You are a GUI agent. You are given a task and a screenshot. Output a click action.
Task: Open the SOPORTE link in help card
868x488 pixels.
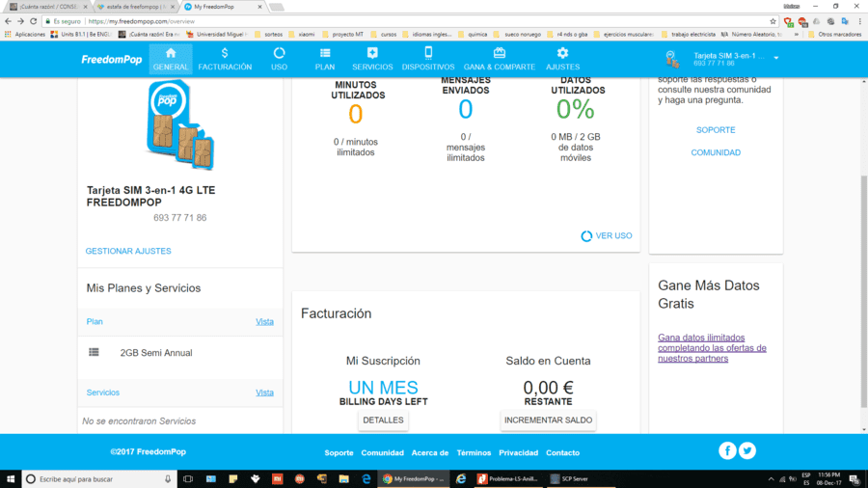coord(716,130)
